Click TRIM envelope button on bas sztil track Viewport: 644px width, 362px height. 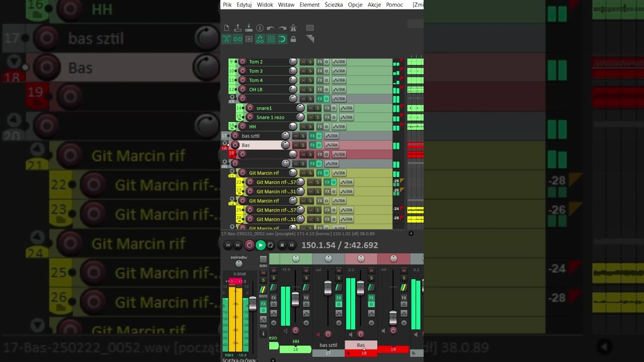[x=332, y=136]
